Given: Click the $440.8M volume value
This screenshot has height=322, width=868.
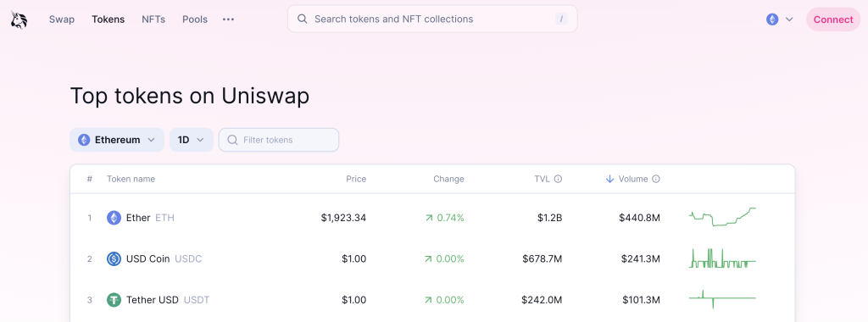Looking at the screenshot, I should click(639, 218).
